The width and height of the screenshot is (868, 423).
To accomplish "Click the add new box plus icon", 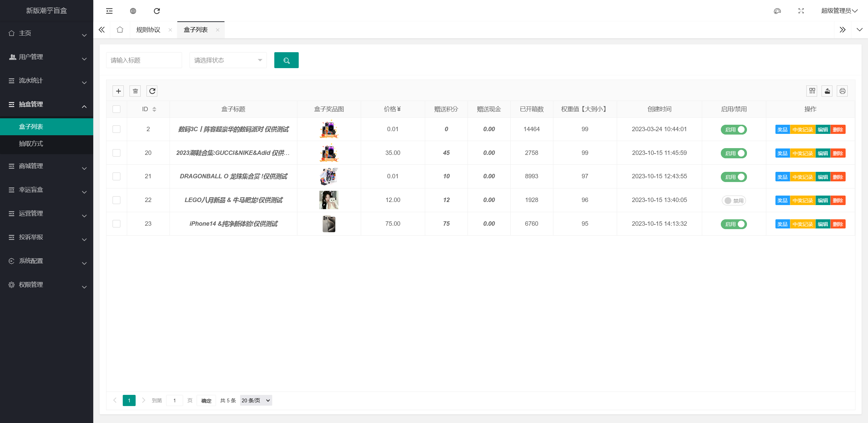I will click(118, 91).
